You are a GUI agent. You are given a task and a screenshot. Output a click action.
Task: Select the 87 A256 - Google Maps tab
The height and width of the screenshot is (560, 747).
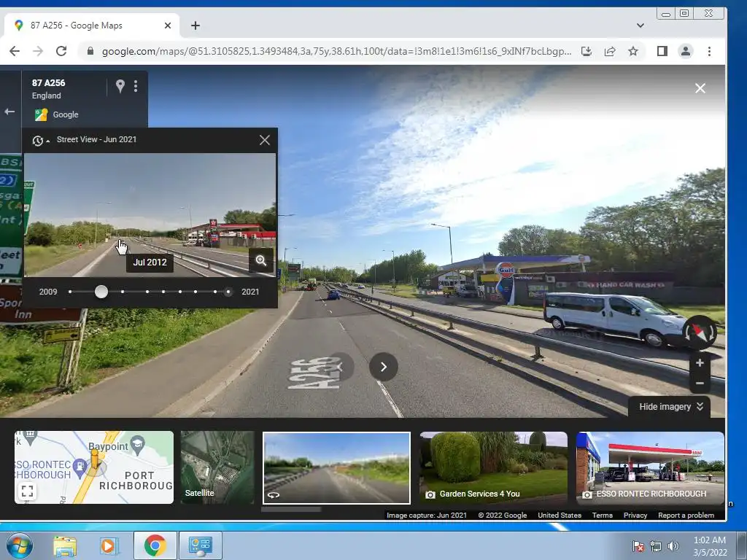[x=90, y=26]
